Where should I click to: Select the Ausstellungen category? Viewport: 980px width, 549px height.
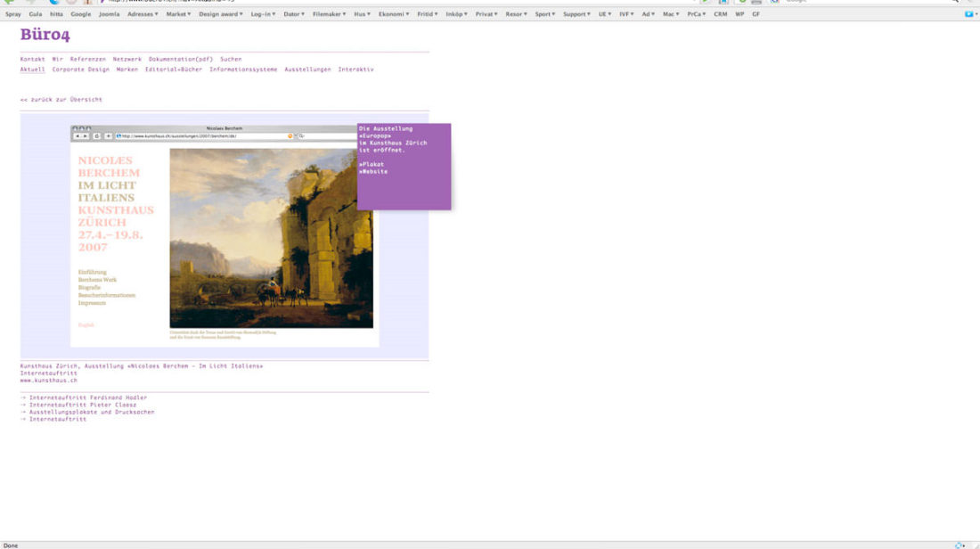(x=307, y=70)
